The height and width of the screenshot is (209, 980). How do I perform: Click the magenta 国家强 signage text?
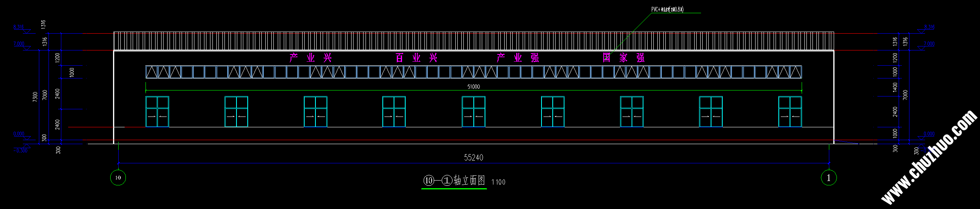click(x=623, y=58)
